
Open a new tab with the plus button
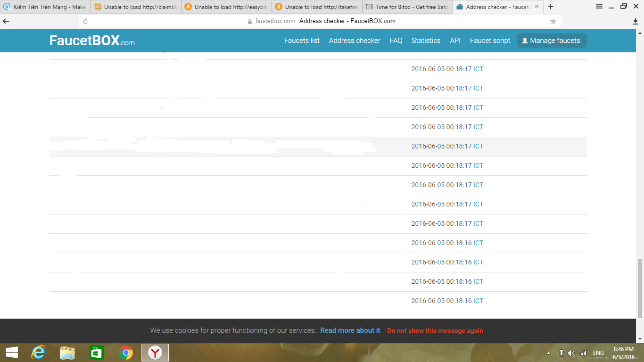[x=551, y=7]
